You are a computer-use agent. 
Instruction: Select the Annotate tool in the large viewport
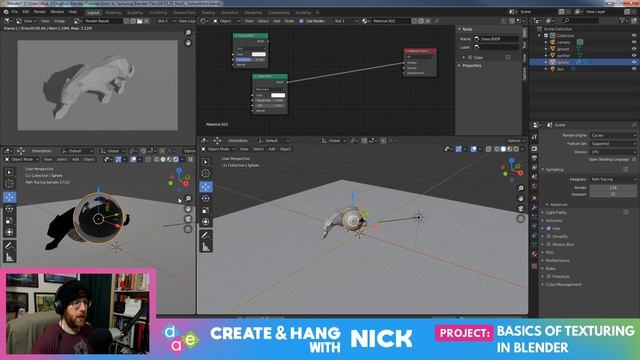pos(206,235)
